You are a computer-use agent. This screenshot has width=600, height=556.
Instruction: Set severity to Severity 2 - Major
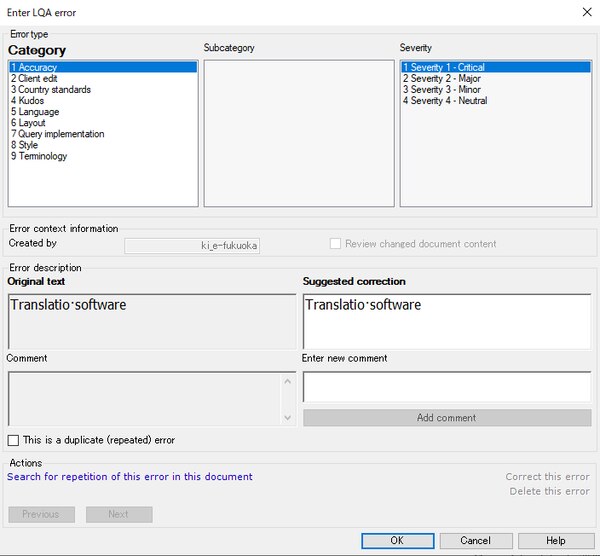(x=441, y=78)
